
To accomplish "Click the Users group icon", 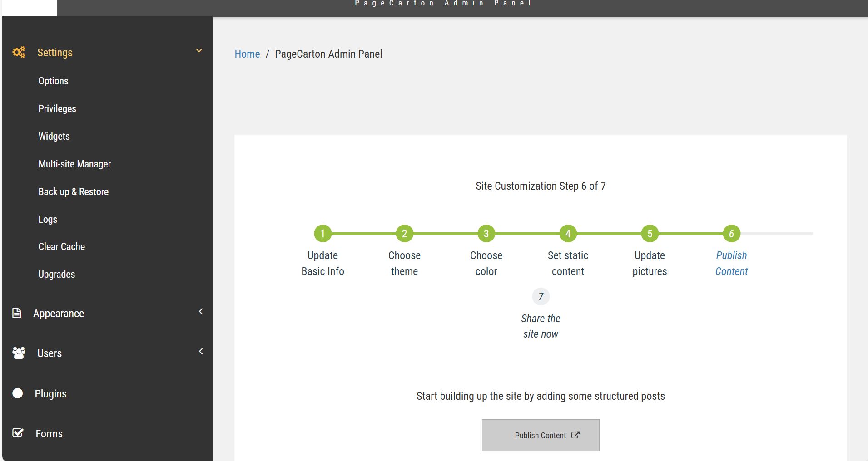I will coord(19,353).
